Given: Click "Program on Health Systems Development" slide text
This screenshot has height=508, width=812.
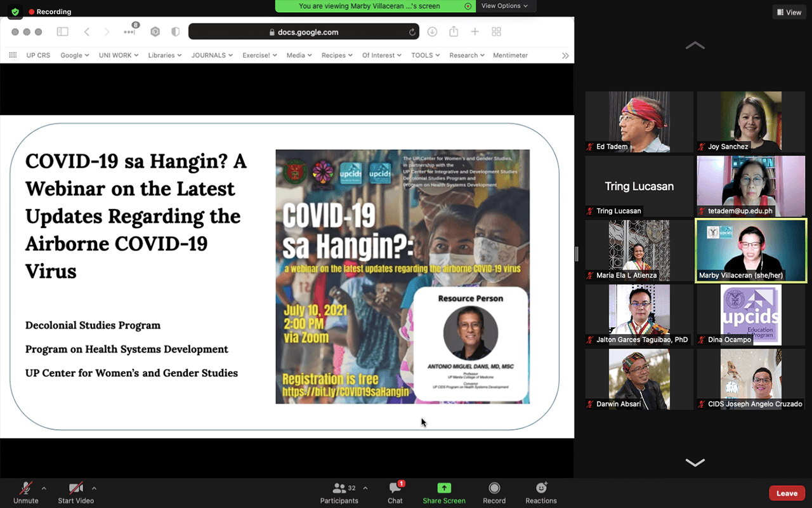Looking at the screenshot, I should pos(127,349).
